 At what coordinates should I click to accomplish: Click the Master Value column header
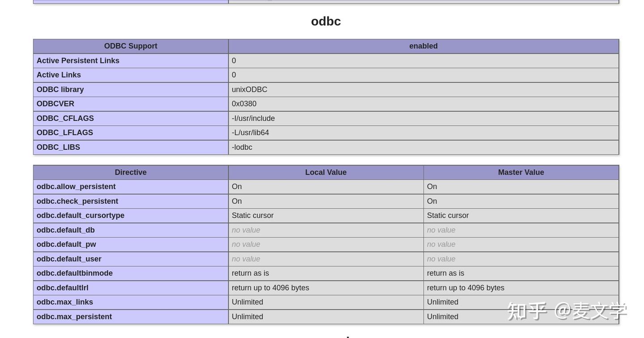[x=521, y=172]
